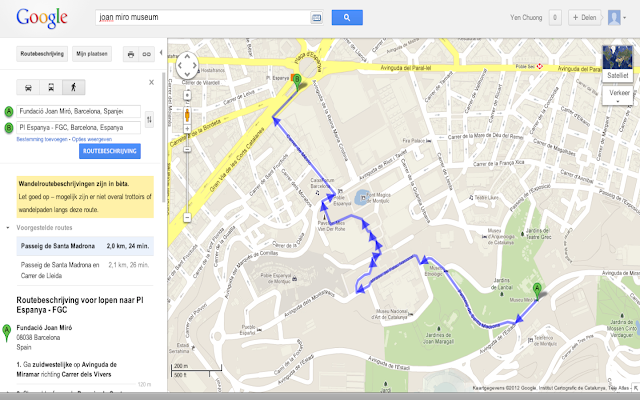Open the account profile picture dropdown
This screenshot has height=400, width=640.
[x=617, y=18]
